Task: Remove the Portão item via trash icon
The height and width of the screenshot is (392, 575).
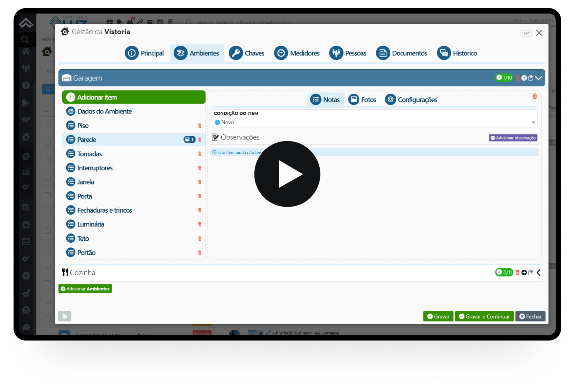Action: point(200,253)
